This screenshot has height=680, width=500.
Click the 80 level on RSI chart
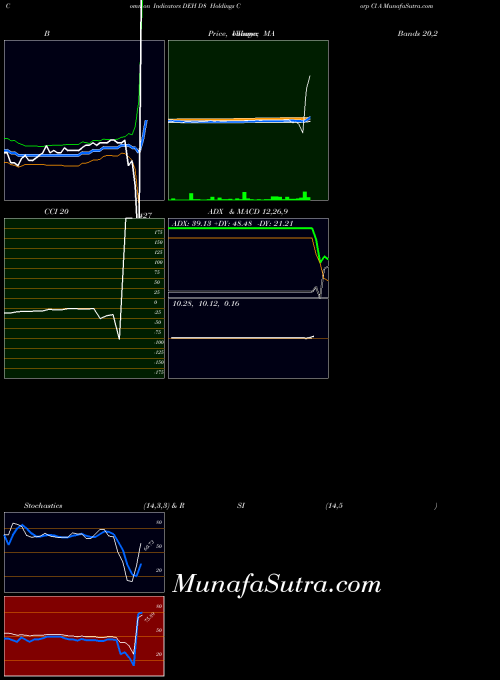click(159, 606)
